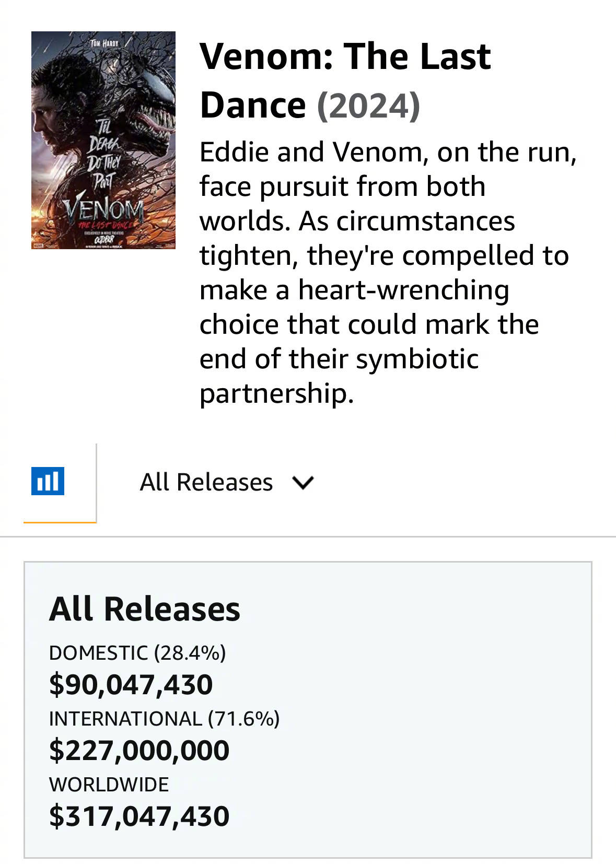Click Tom Hardy's name atop the poster
The image size is (616, 864).
tap(104, 43)
